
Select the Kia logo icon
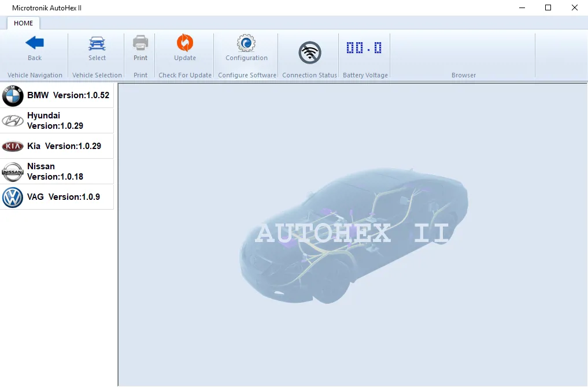(13, 146)
